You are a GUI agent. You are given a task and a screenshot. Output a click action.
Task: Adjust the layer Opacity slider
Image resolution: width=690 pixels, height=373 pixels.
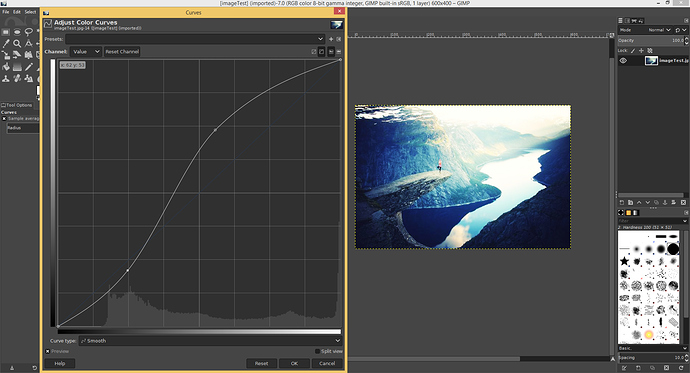point(653,40)
